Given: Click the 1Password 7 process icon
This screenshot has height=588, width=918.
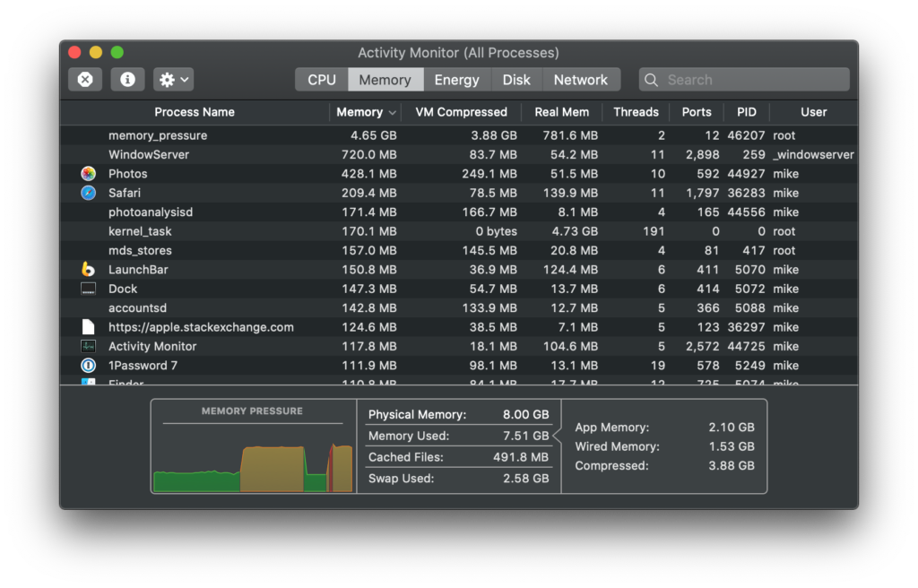Looking at the screenshot, I should tap(88, 365).
